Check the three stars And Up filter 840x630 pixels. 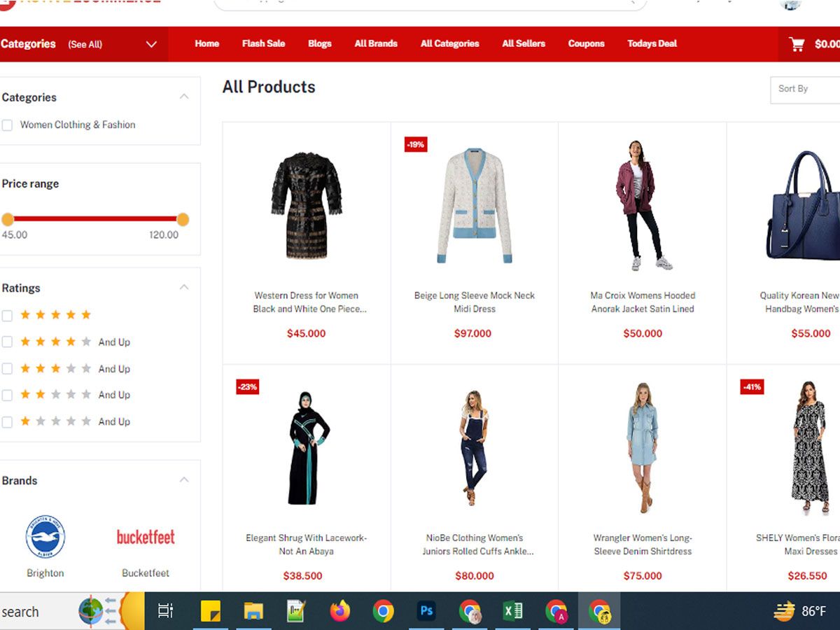[x=7, y=369]
